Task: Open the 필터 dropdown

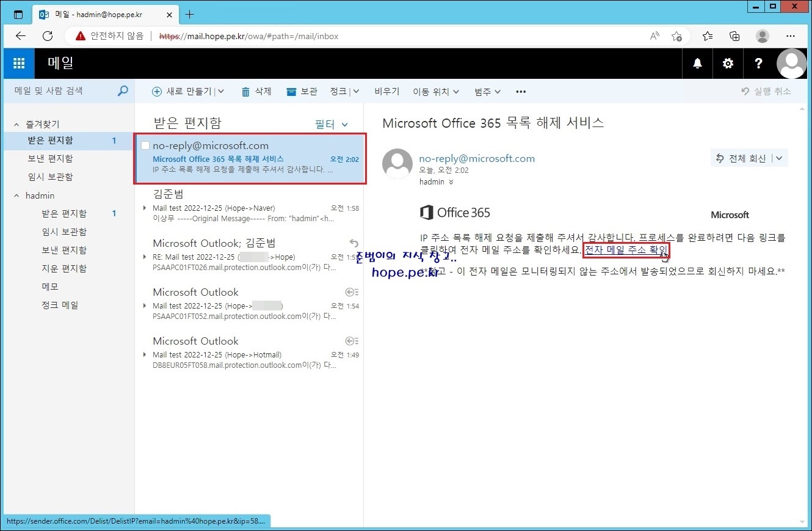Action: click(332, 124)
